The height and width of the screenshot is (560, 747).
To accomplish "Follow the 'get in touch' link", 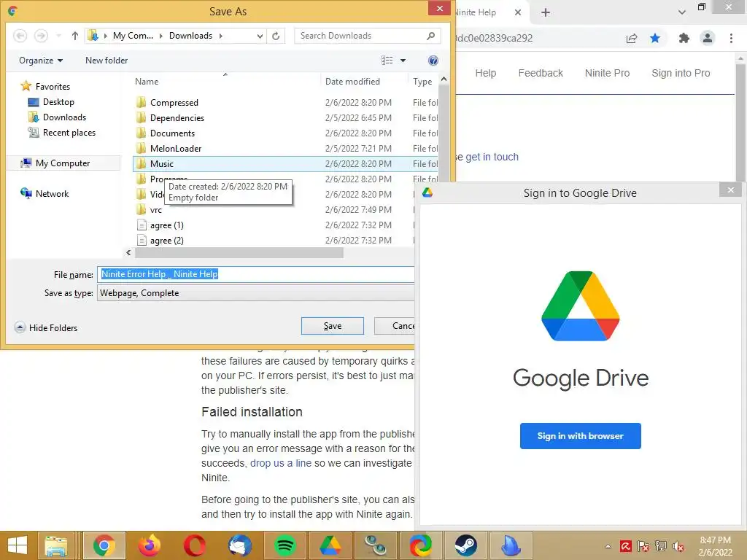I will [492, 157].
